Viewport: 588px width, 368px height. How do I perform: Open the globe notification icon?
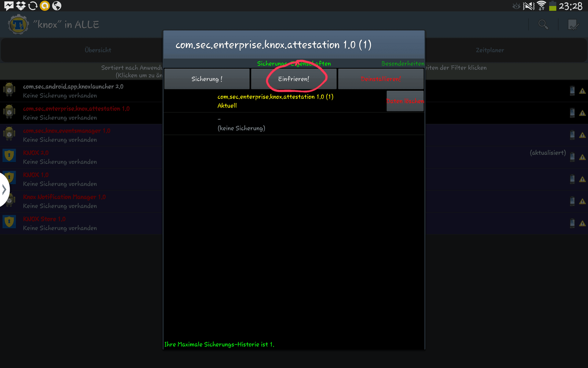[57, 6]
